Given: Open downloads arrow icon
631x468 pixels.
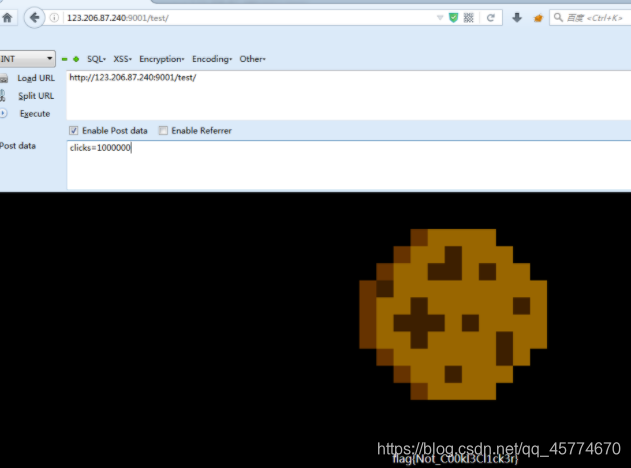Looking at the screenshot, I should pos(517,18).
